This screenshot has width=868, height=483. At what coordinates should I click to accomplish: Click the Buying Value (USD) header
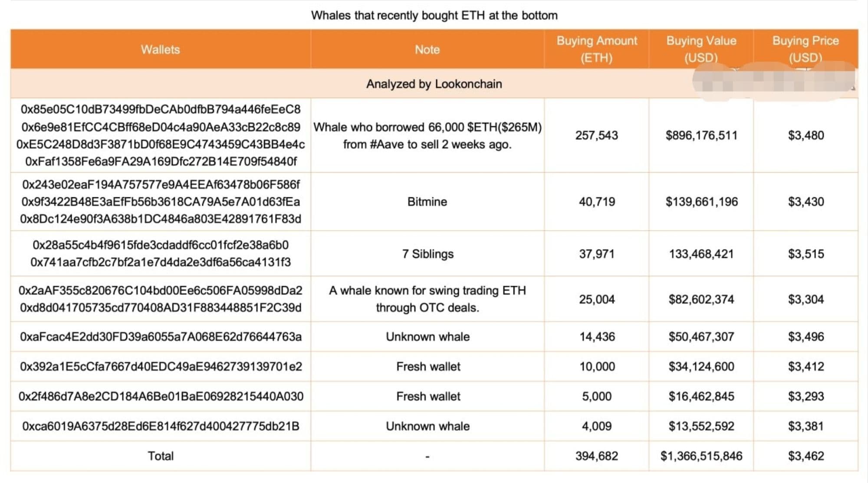click(701, 49)
